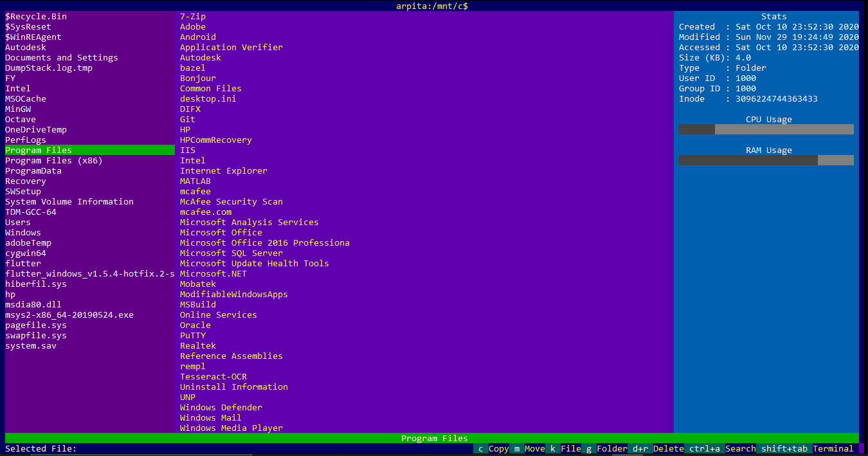Select the msys2-x86_64-20190524.exe file

pyautogui.click(x=69, y=315)
